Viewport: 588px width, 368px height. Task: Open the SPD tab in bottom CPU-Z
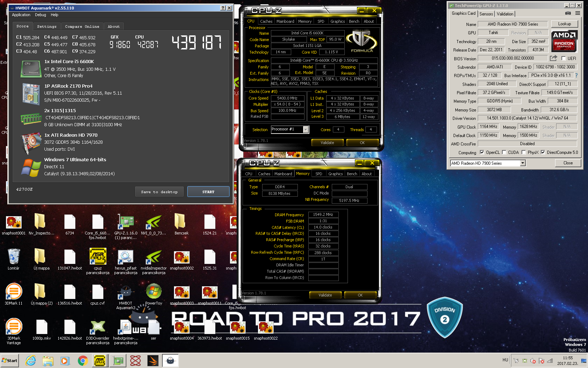pyautogui.click(x=318, y=174)
